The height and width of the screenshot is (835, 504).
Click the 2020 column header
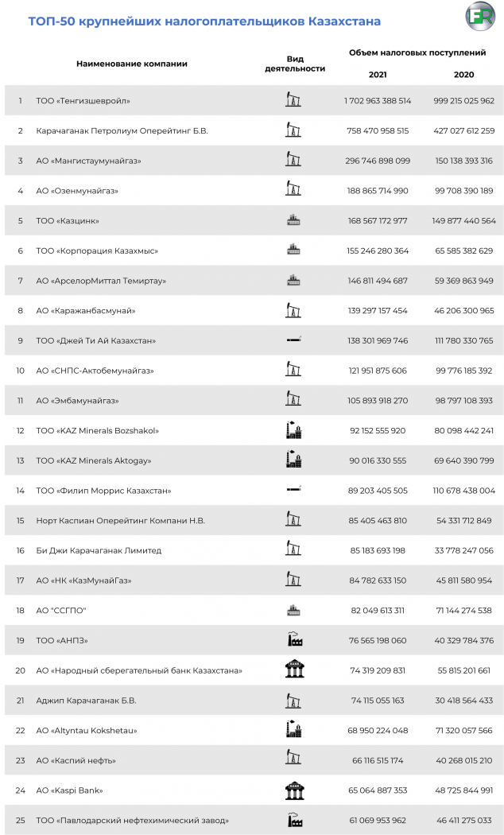(463, 74)
